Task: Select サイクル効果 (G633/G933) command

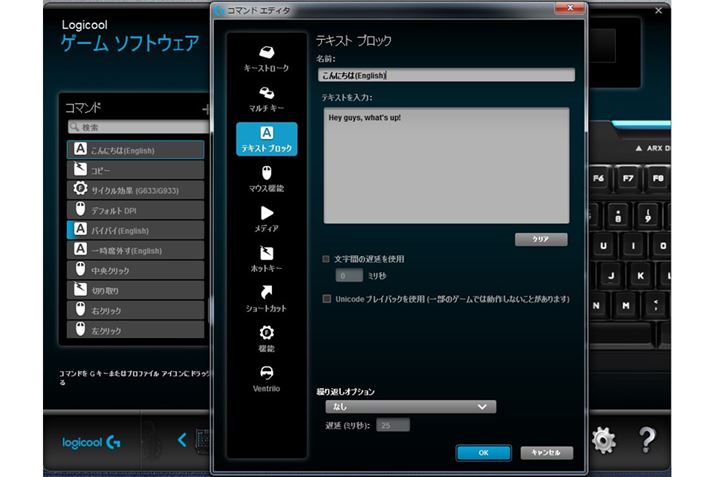Action: tap(135, 190)
